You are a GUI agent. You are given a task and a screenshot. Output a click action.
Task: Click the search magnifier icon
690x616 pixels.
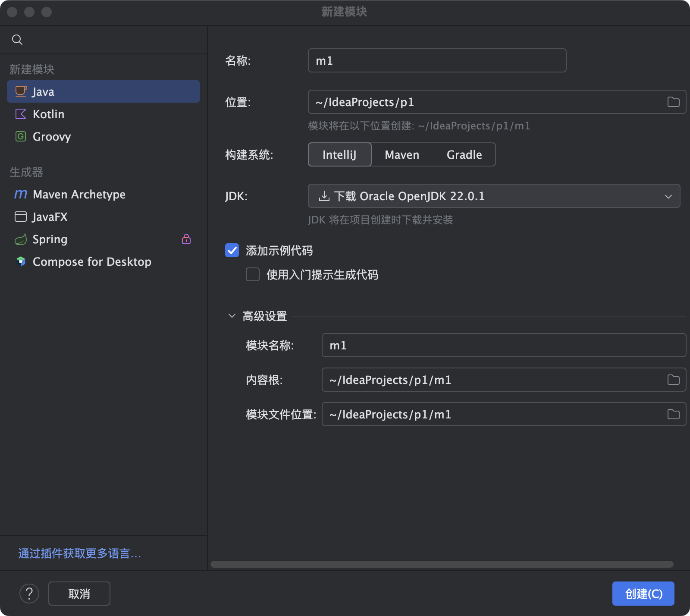(x=17, y=40)
